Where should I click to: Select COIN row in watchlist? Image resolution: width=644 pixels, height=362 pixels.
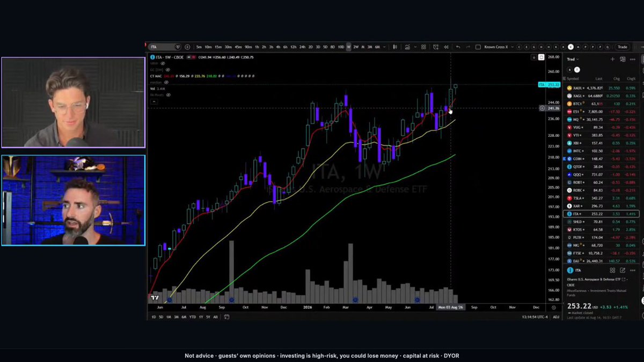[602, 159]
